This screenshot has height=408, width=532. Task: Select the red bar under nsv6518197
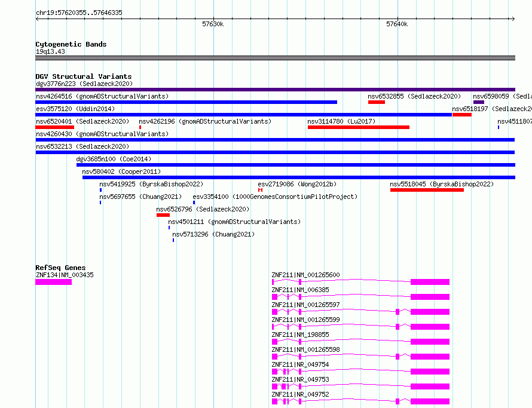[x=462, y=115]
